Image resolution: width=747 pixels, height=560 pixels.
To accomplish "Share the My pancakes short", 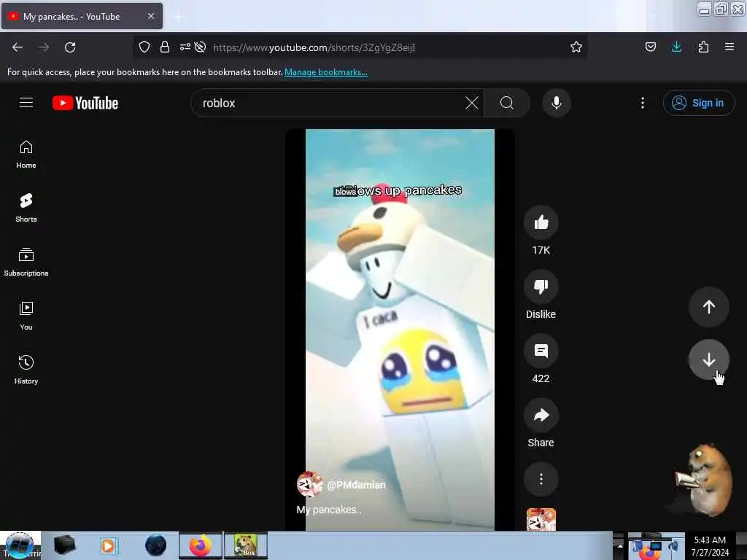I will pos(541,415).
